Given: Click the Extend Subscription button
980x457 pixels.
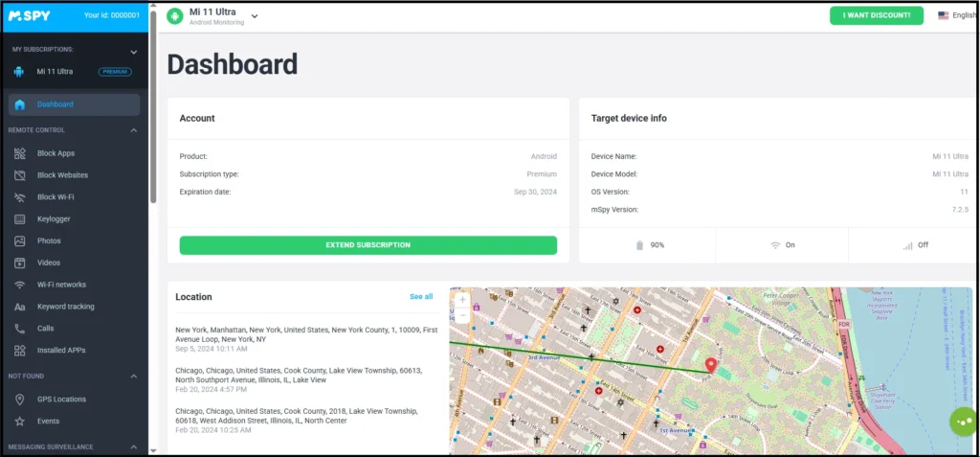Looking at the screenshot, I should click(x=367, y=245).
